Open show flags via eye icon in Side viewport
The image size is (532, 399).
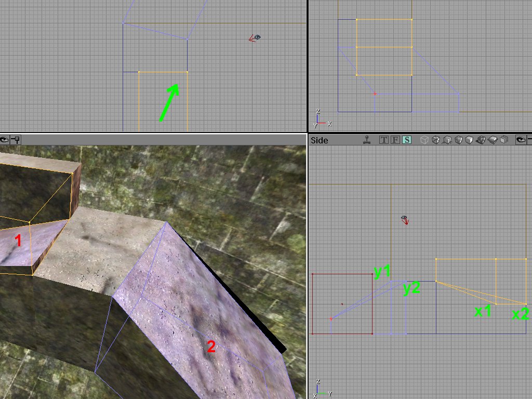click(x=521, y=140)
